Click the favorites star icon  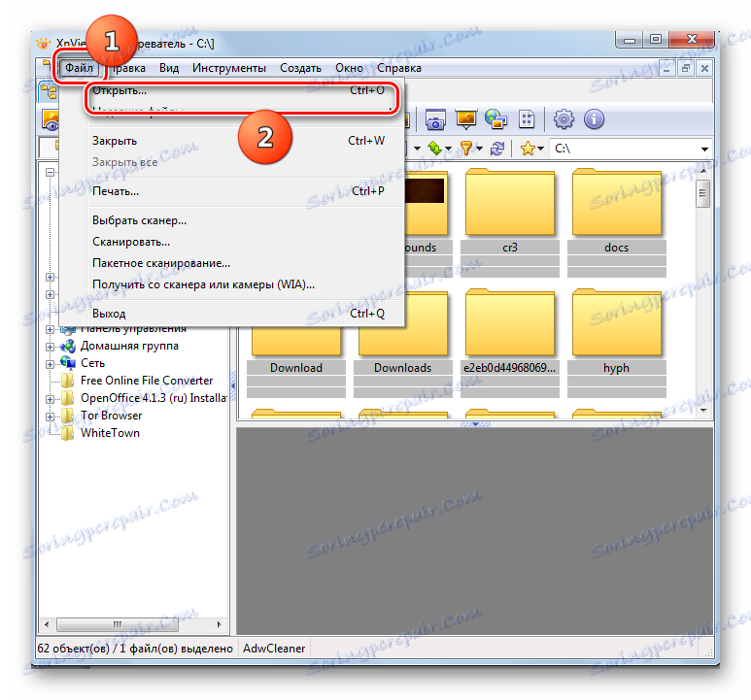tap(528, 149)
